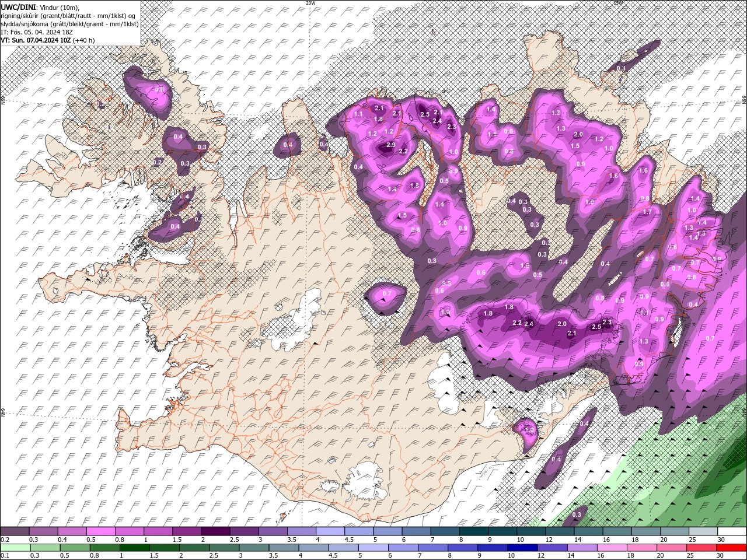Click the lavender 5 swatch in bottom legend row
Screen dimensions: 747x560
[373, 548]
